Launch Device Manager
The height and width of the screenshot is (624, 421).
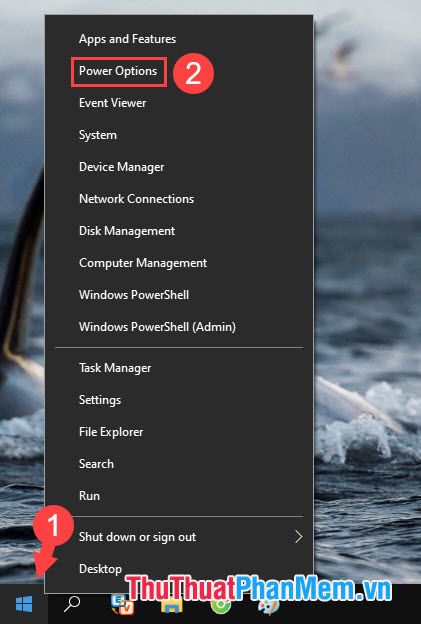coord(179,167)
